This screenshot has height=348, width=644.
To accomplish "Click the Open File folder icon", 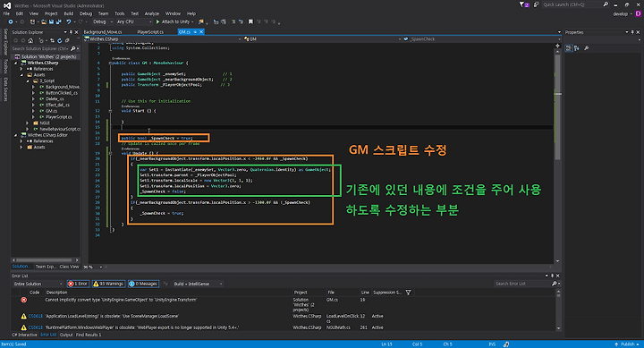I will (44, 21).
